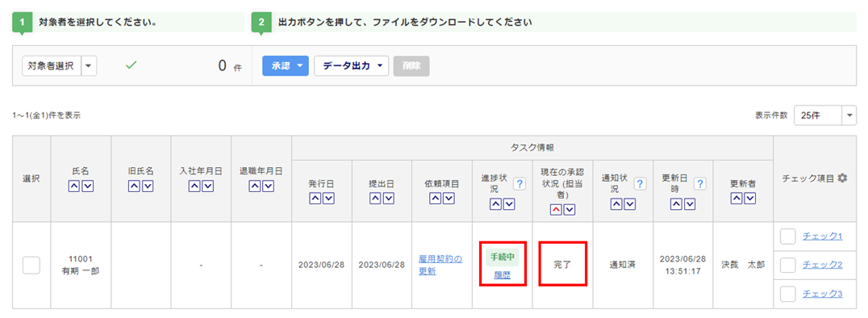Screen dimensions: 868x318
Task: Sort 提出日 column ascending
Action: coord(375,199)
